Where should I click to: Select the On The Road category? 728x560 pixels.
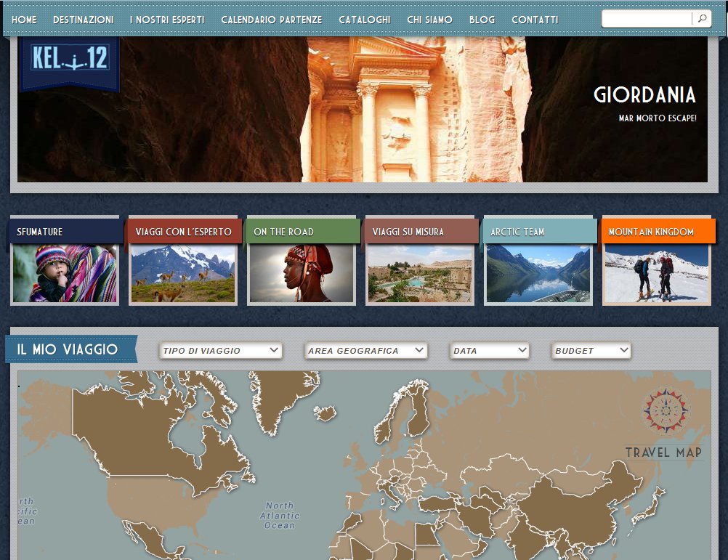tap(303, 232)
